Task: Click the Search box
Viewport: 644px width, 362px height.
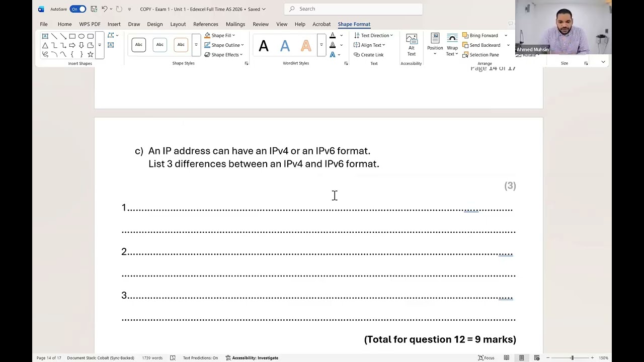Action: 353,9
